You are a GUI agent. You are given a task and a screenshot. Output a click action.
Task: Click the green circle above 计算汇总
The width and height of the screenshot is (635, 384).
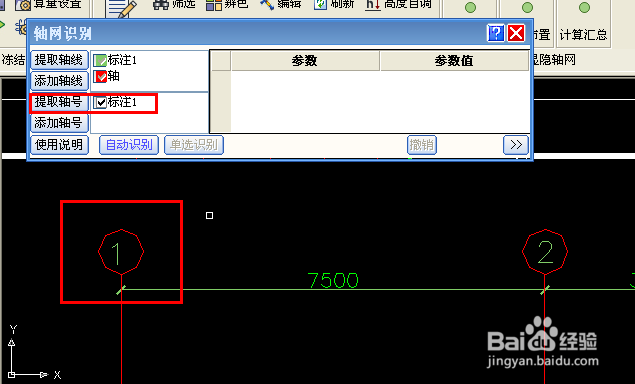[x=584, y=7]
